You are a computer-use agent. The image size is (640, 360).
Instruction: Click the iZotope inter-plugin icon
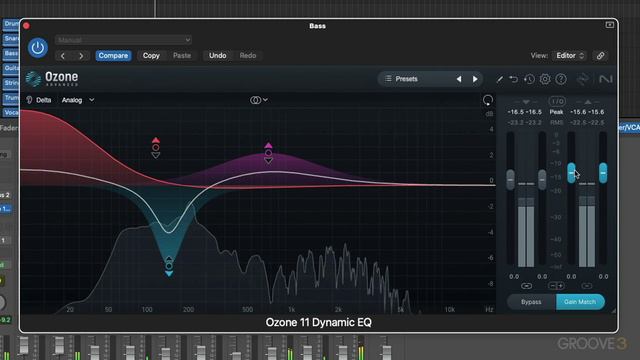pyautogui.click(x=582, y=79)
